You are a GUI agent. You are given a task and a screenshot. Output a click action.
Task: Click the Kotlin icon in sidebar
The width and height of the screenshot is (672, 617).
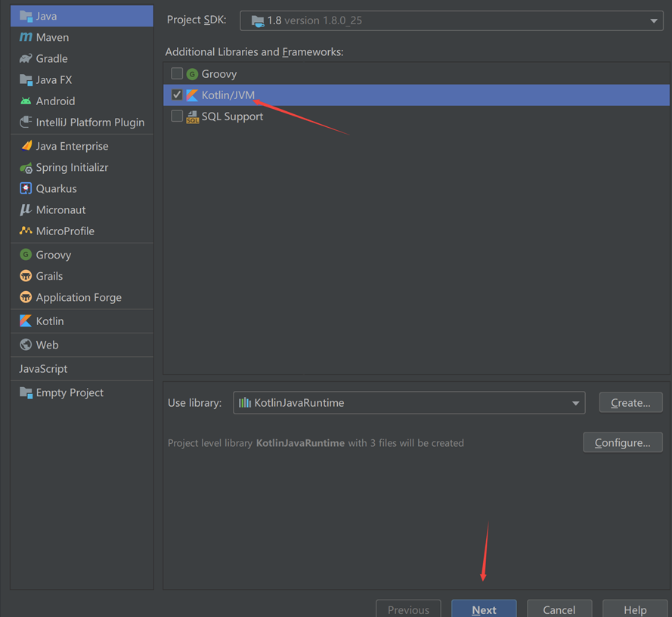point(26,321)
